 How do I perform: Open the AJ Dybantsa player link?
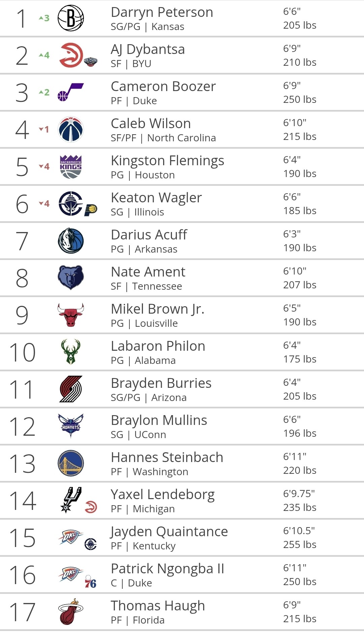click(148, 50)
